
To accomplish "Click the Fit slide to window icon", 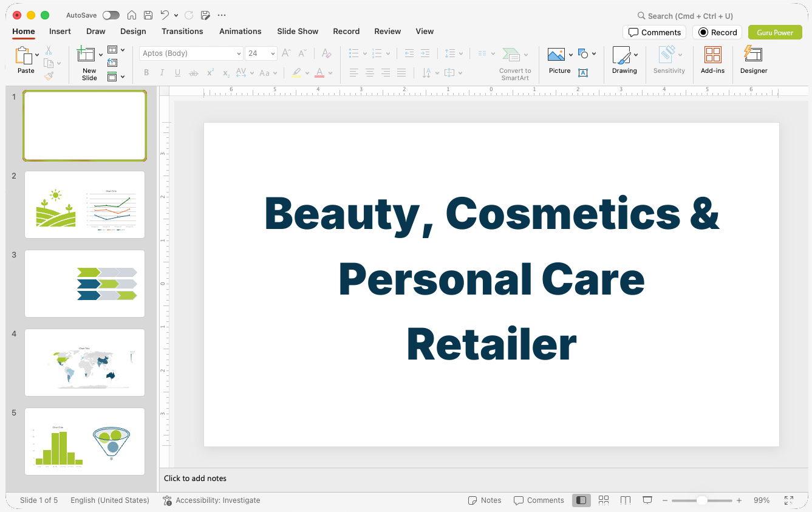I will [x=789, y=500].
